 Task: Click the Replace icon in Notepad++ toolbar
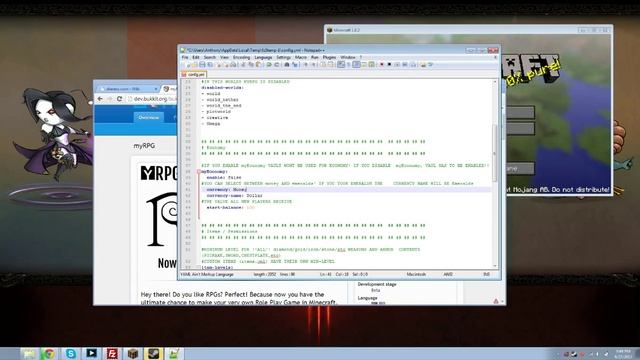click(x=295, y=64)
